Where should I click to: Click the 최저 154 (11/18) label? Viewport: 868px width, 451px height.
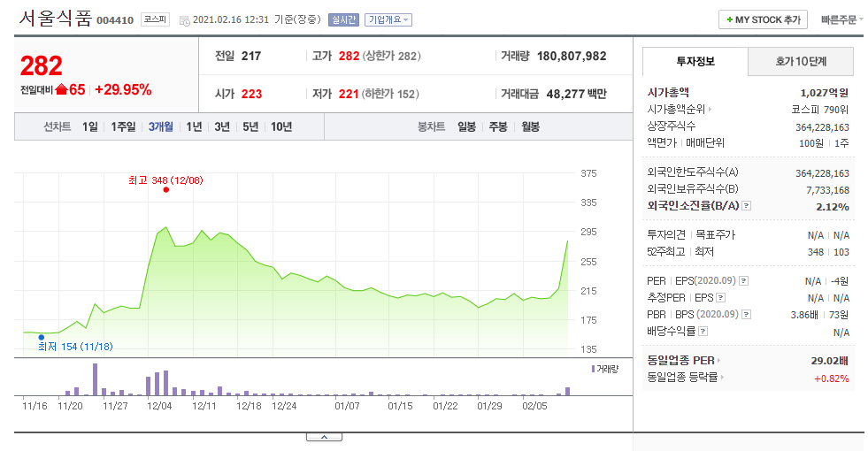point(75,347)
